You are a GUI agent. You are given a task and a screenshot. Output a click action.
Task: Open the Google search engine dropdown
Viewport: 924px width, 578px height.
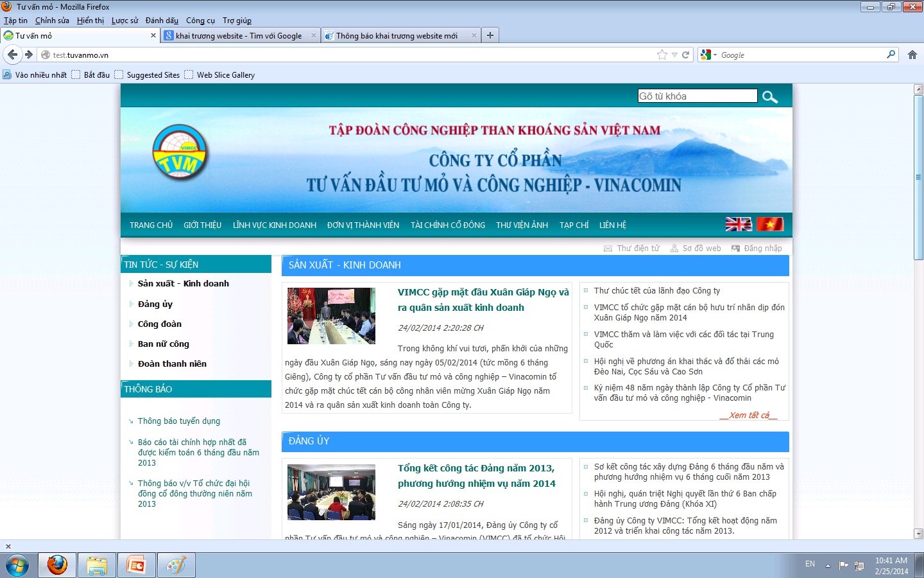tap(708, 55)
